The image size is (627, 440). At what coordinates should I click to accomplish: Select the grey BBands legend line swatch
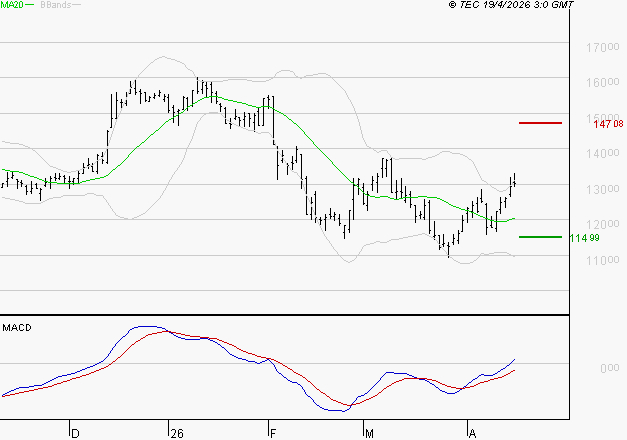point(77,6)
